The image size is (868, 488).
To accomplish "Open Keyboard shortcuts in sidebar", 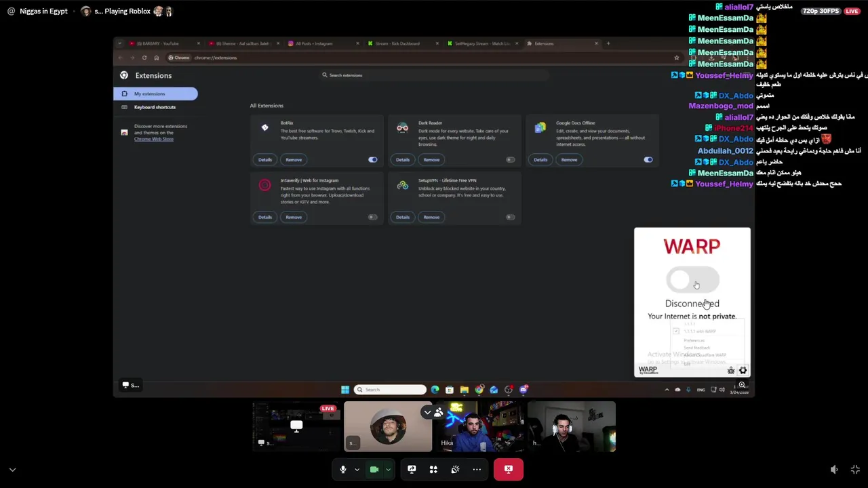I will coord(155,107).
